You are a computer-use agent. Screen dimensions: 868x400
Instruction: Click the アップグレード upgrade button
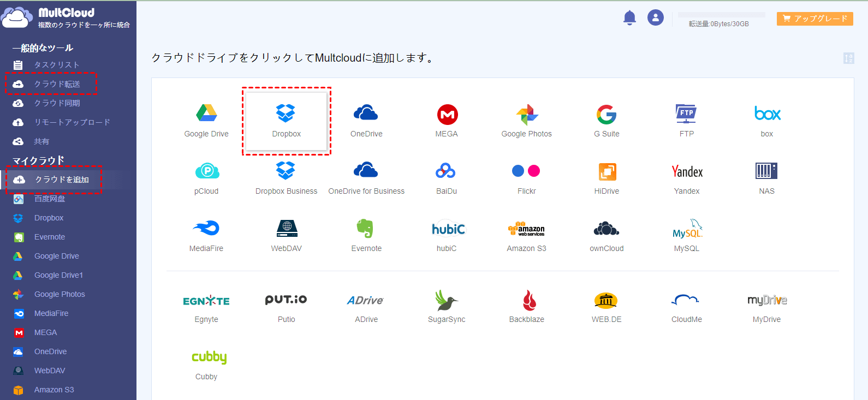coord(815,19)
